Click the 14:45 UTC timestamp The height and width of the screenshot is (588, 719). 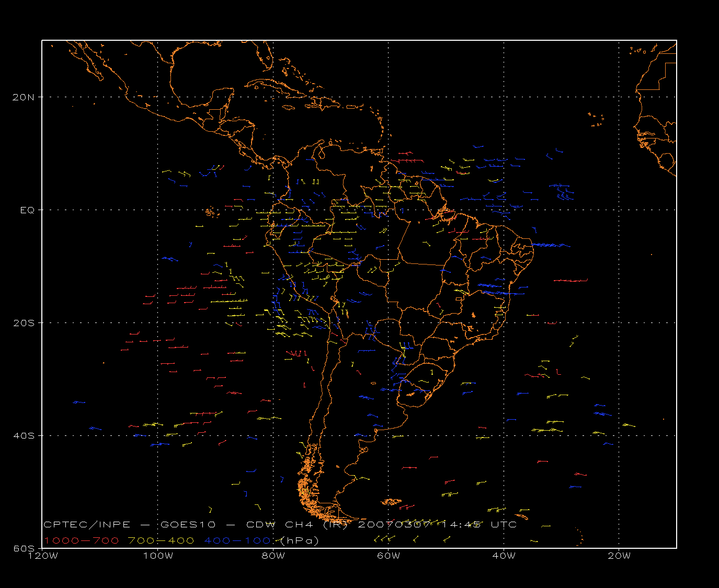click(480, 525)
